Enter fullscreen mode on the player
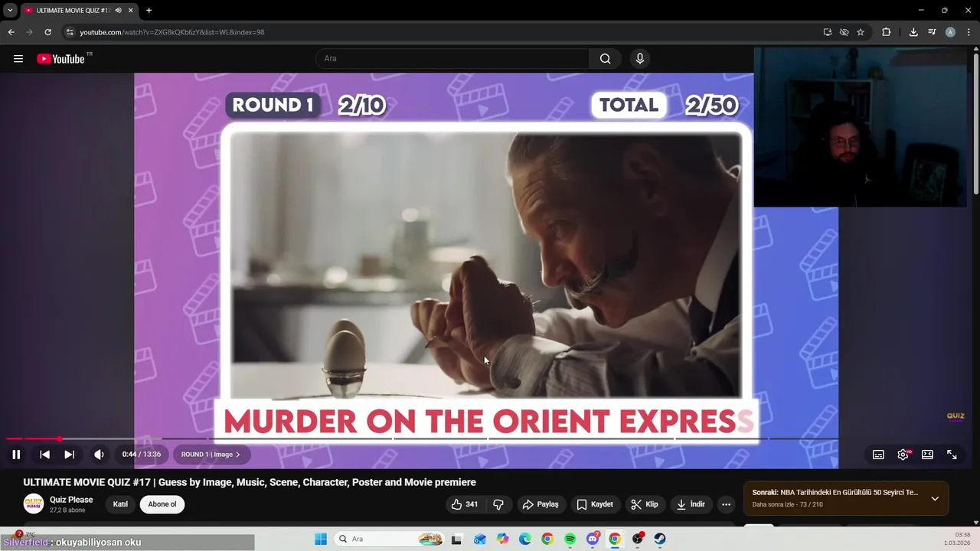Viewport: 980px width, 551px height. [x=952, y=455]
